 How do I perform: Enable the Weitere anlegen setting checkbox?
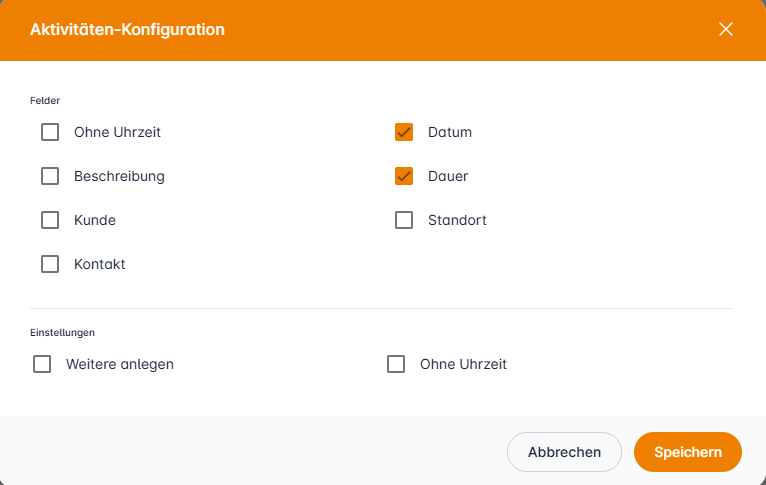coord(42,364)
